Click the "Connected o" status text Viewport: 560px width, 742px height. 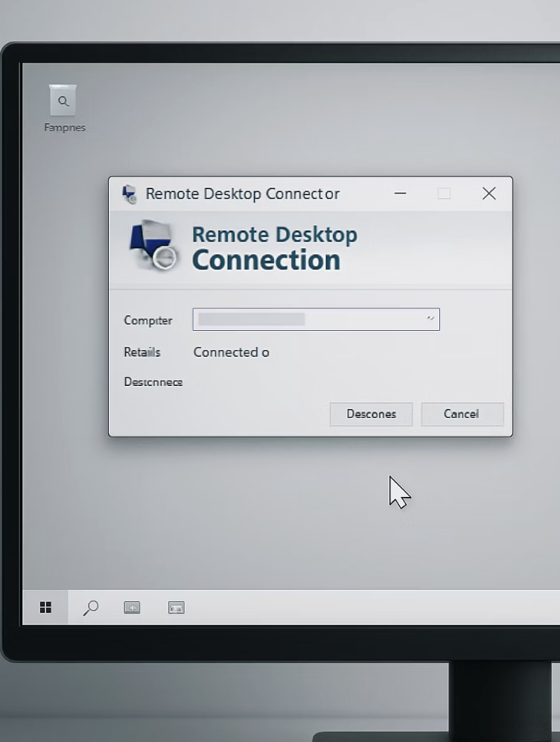click(232, 352)
